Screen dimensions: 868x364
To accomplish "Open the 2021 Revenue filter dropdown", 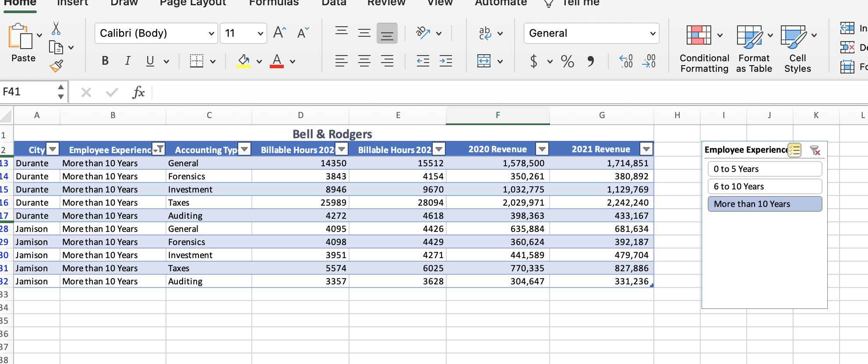I will 646,149.
